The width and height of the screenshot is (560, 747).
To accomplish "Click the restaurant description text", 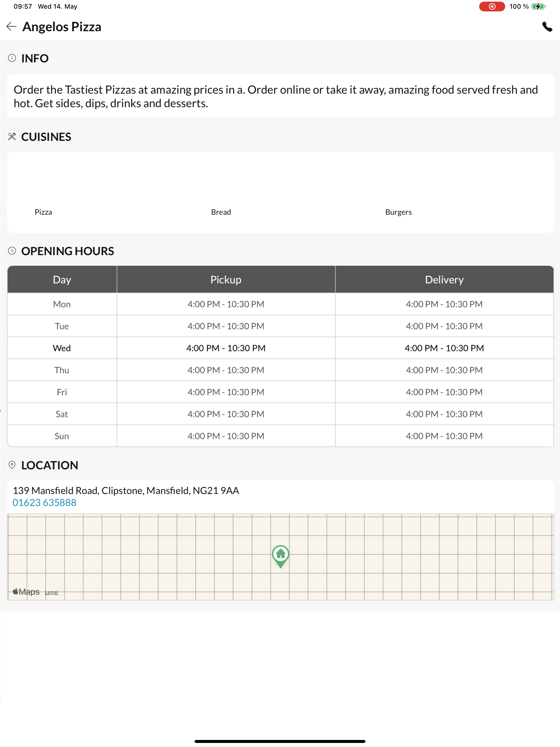I will (275, 96).
